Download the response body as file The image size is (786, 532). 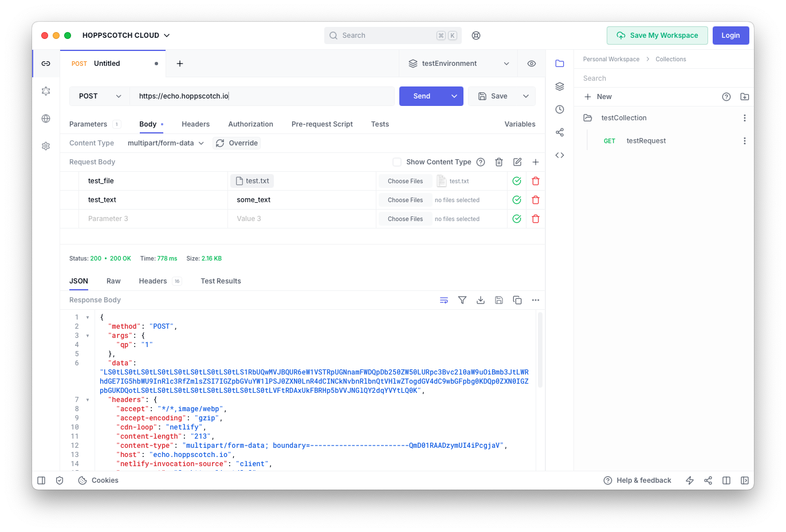pos(481,300)
